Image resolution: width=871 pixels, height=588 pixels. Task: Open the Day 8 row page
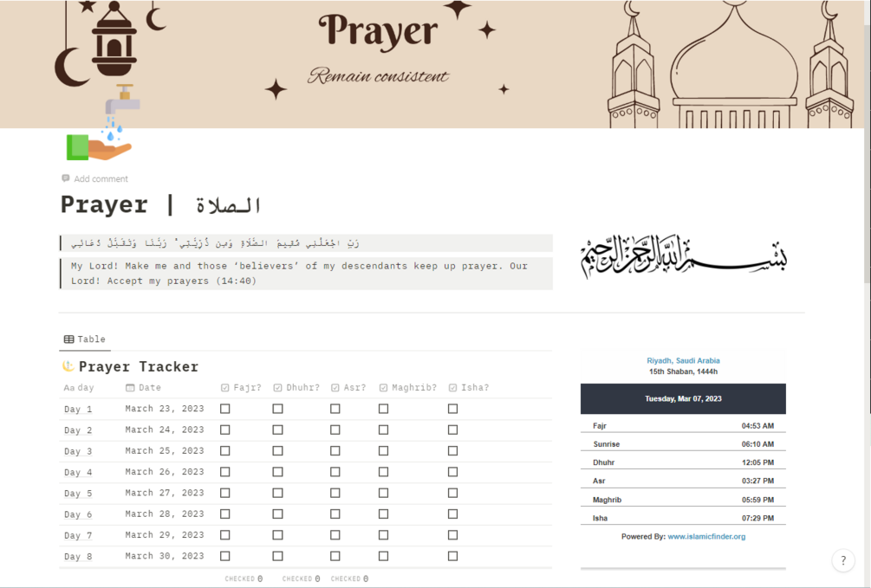(x=78, y=556)
